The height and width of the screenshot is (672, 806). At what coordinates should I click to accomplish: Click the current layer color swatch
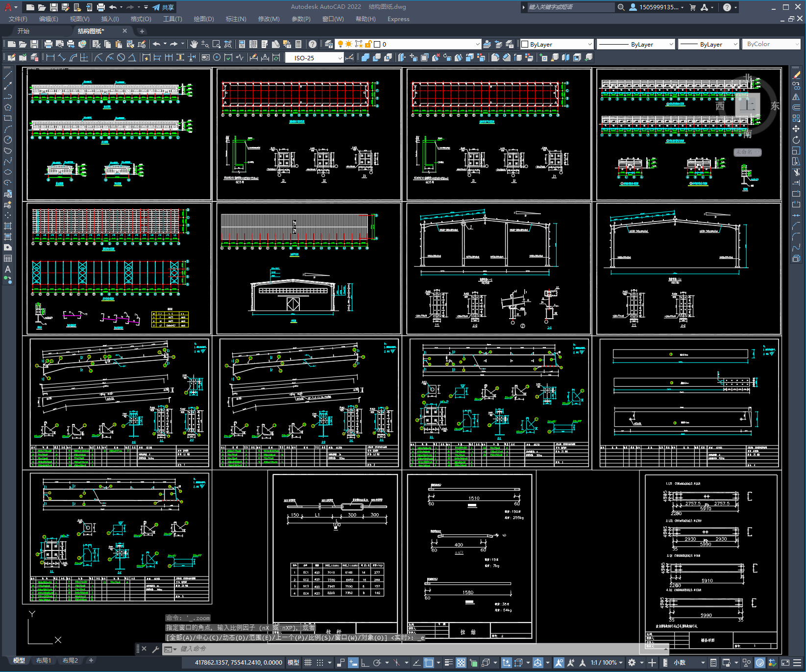click(377, 44)
